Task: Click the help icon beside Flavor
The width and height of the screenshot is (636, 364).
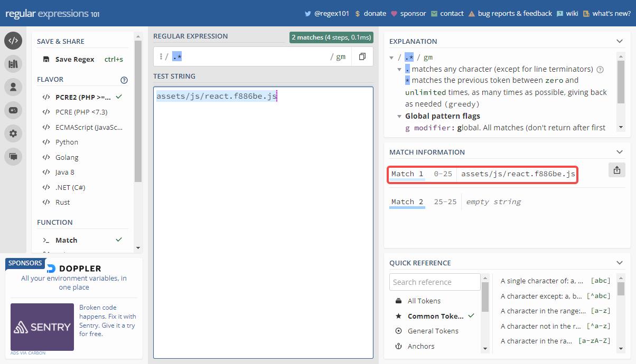Action: tap(124, 80)
